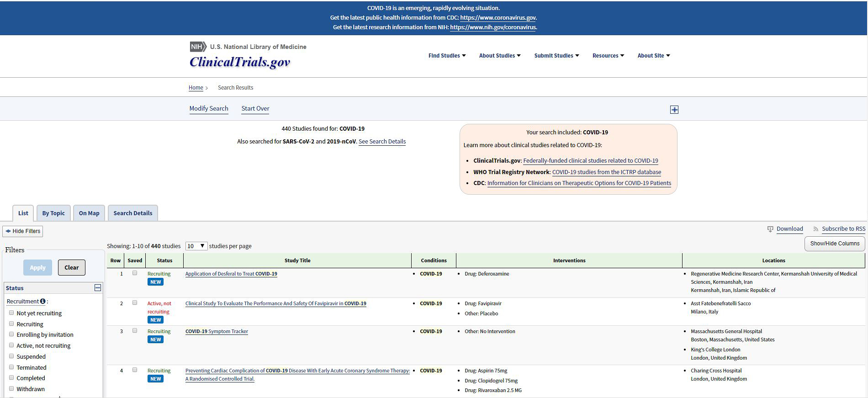Click NEW badge for row 3
868x398 pixels.
coord(156,340)
